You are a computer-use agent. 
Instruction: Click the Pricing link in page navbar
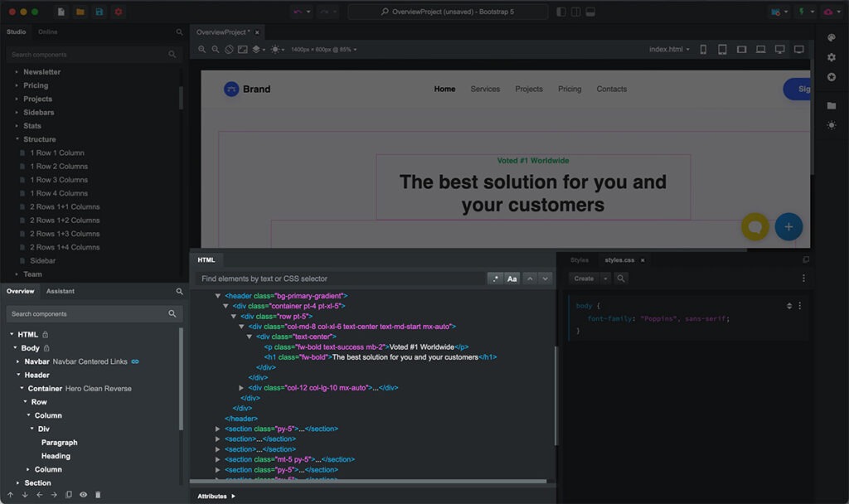coord(570,89)
